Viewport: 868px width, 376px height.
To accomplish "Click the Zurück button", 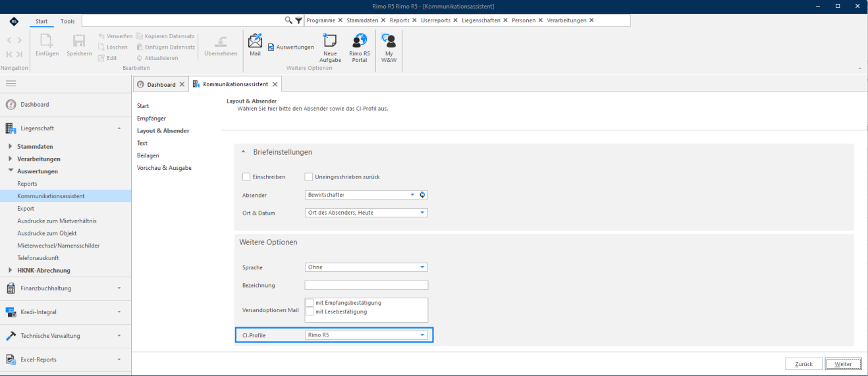I will (803, 364).
